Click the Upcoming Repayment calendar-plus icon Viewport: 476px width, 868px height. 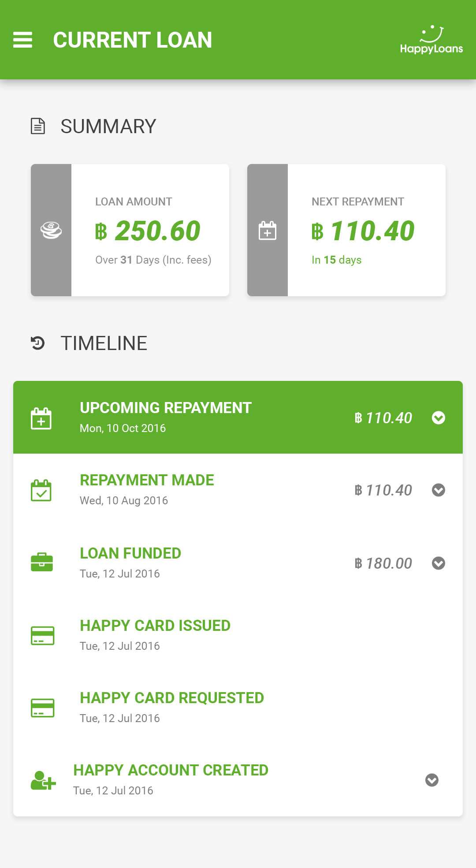point(41,418)
